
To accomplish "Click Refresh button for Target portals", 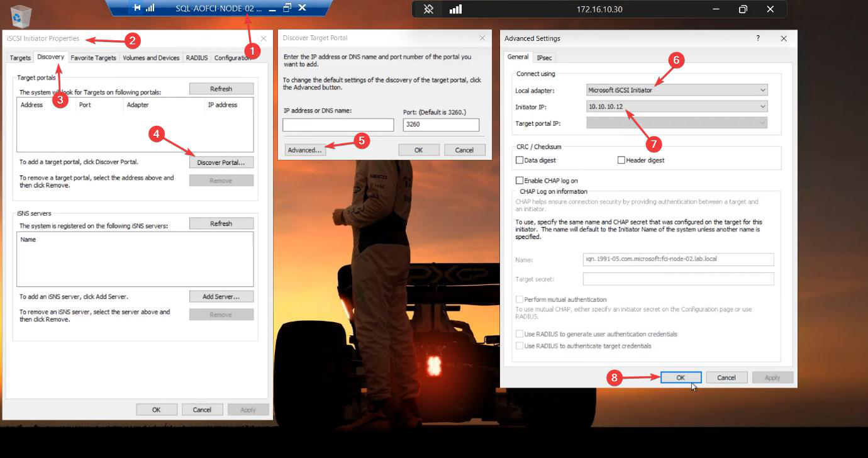I will pos(221,89).
